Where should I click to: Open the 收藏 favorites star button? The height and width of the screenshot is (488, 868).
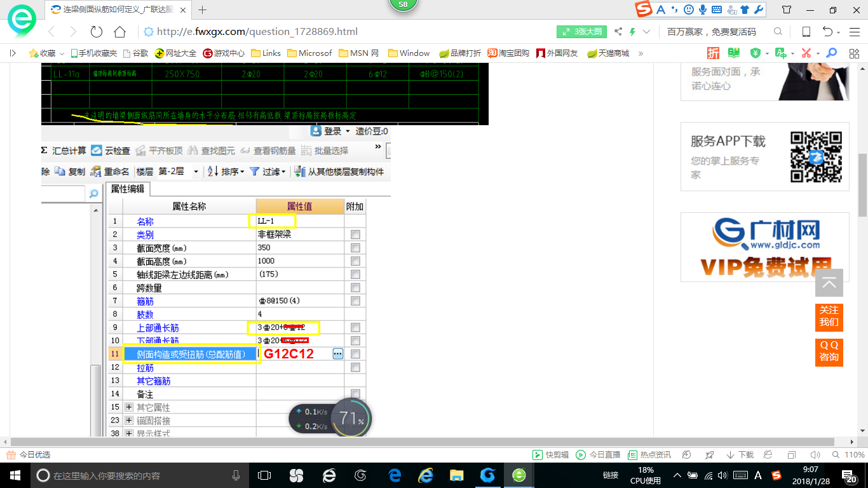43,53
